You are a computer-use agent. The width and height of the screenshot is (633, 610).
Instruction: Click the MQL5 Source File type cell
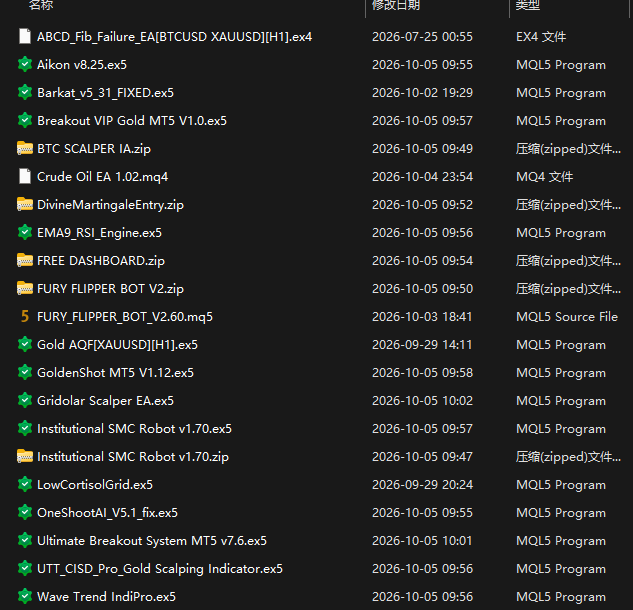567,317
